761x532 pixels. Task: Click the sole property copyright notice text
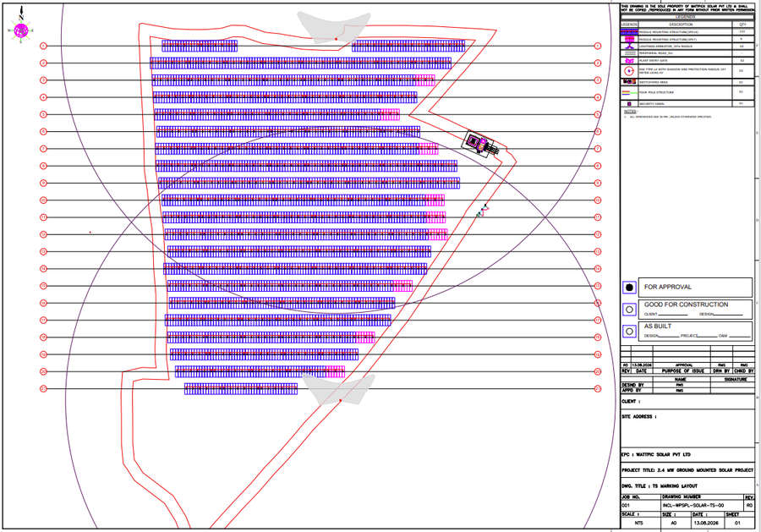(687, 8)
